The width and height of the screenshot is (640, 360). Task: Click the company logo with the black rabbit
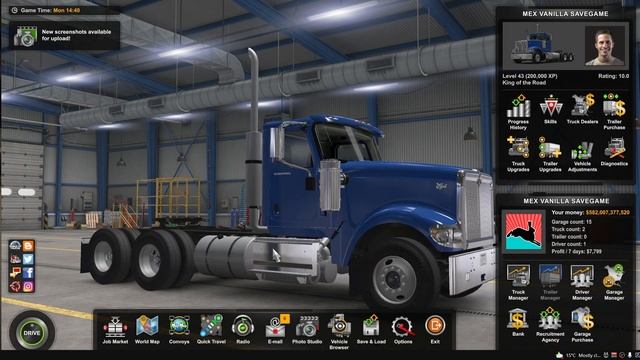tap(523, 231)
